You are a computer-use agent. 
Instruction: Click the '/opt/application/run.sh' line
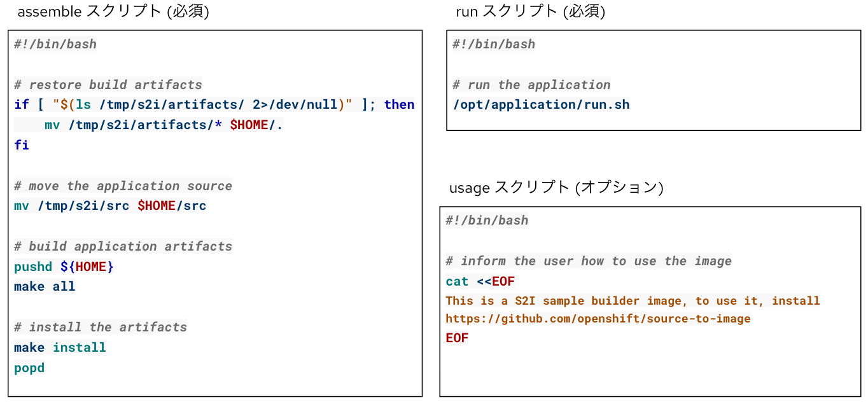(x=541, y=104)
